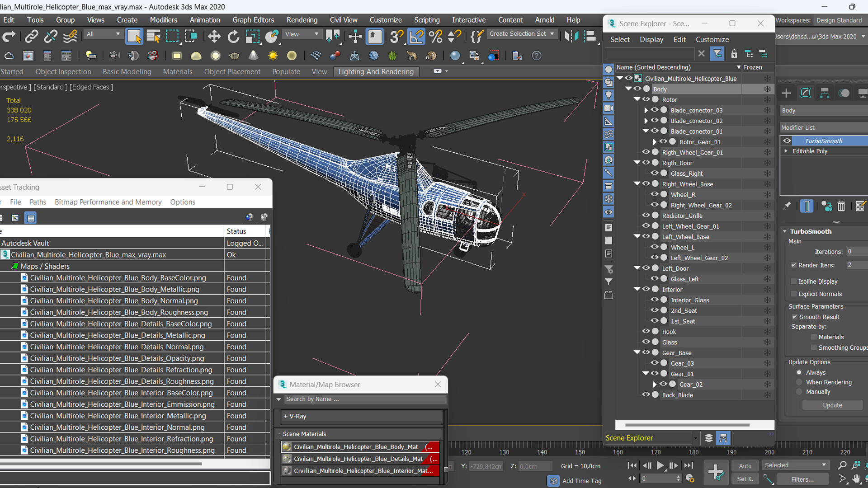Click the Scene Explorer horizontal scrollbar
This screenshot has height=488, width=868.
(687, 425)
